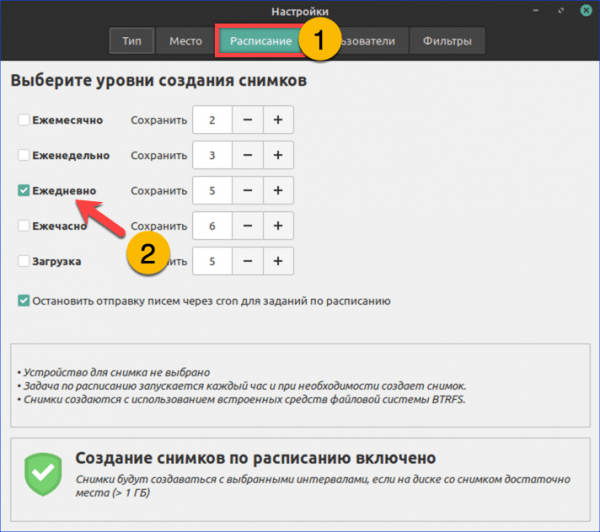Decrease weekly snapshots count with minus
Image resolution: width=600 pixels, height=532 pixels.
click(248, 155)
